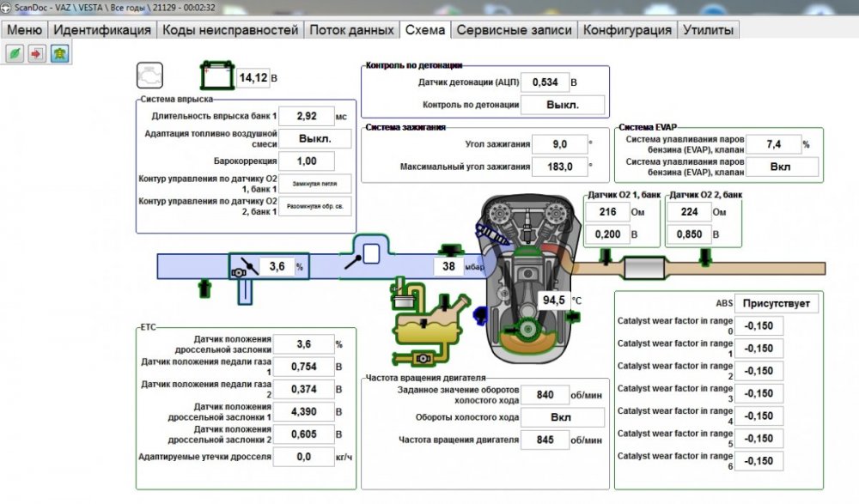
Task: Open the Коды неисправностей tab
Action: [229, 28]
